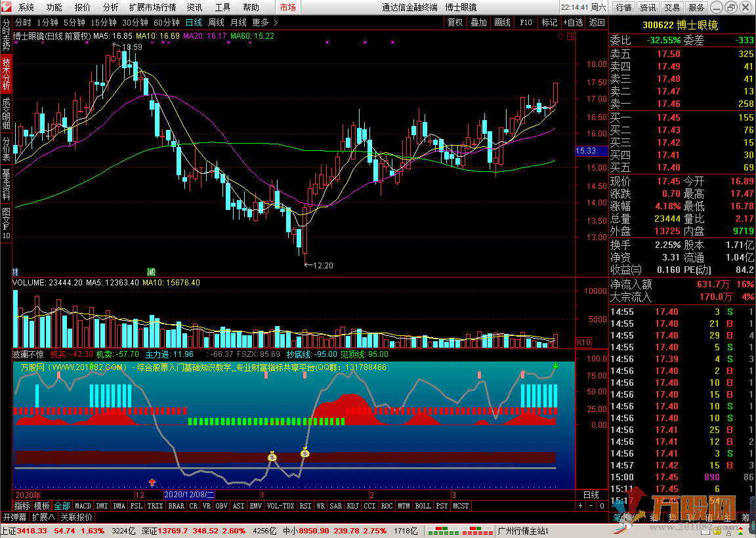756x538 pixels.
Task: Open F10 company info
Action: pos(526,23)
